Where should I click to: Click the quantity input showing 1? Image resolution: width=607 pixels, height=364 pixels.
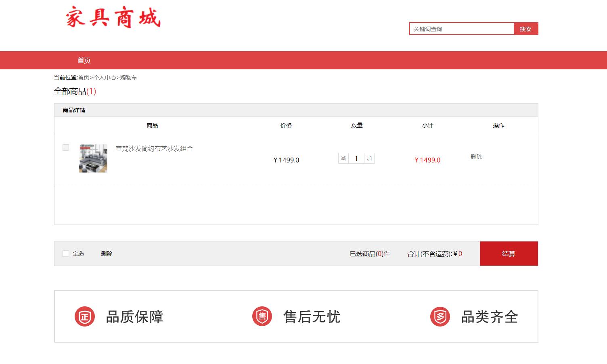tap(356, 158)
